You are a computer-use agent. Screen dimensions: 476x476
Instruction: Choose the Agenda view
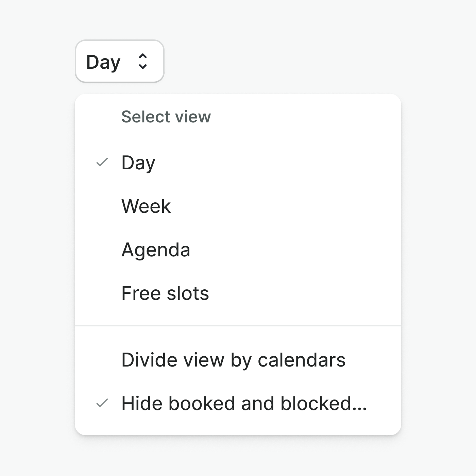pyautogui.click(x=156, y=250)
